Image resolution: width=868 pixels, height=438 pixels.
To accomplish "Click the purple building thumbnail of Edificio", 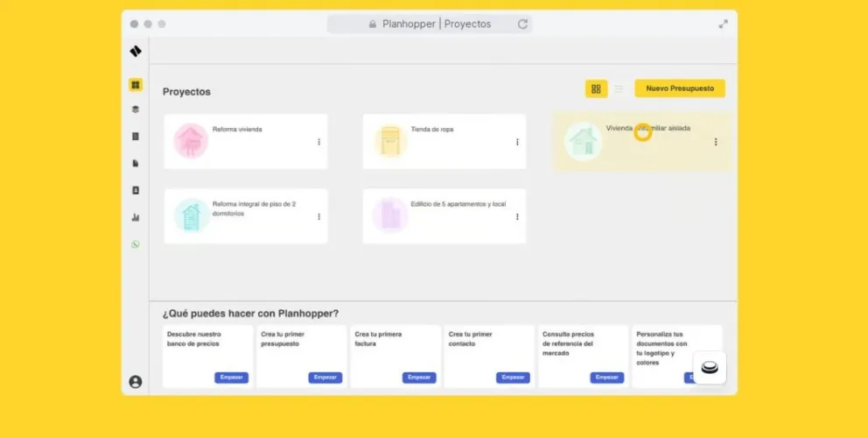I will click(x=390, y=215).
